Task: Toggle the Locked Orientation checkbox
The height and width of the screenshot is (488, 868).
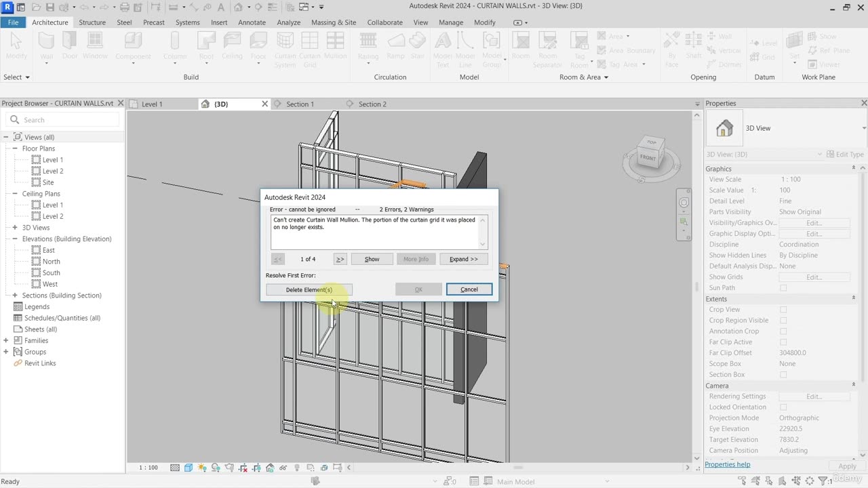Action: (783, 407)
